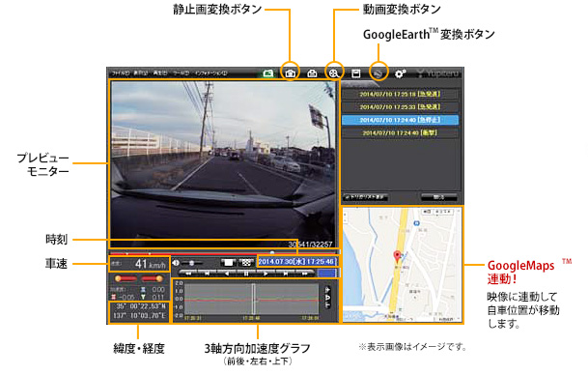Click the date and time field

tap(297, 262)
